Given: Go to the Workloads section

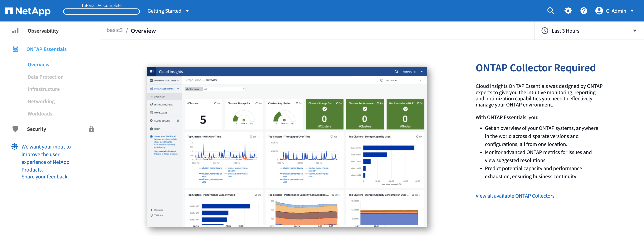Looking at the screenshot, I should (40, 114).
